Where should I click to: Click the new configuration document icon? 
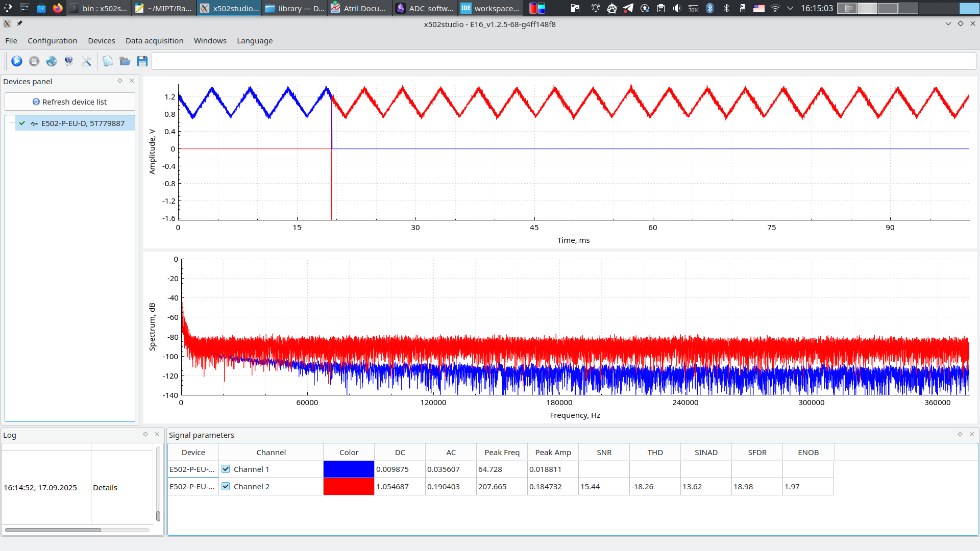point(108,61)
